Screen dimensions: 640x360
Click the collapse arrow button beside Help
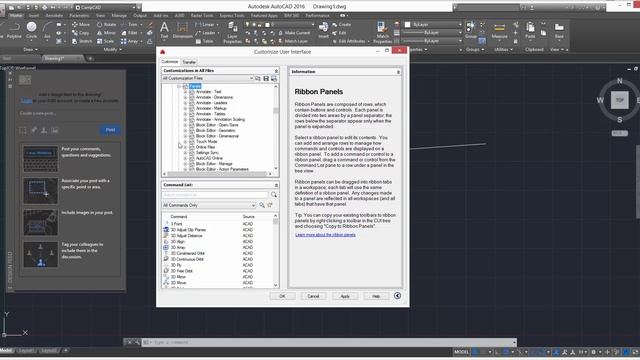click(x=397, y=296)
